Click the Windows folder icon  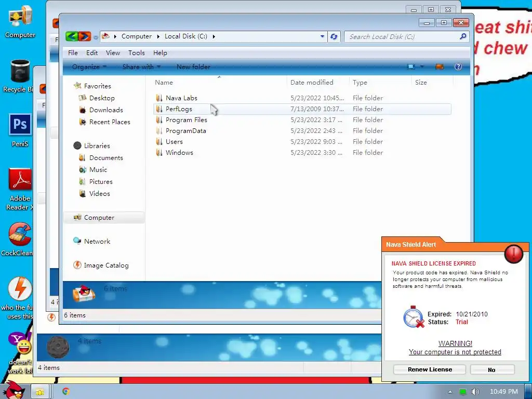159,153
